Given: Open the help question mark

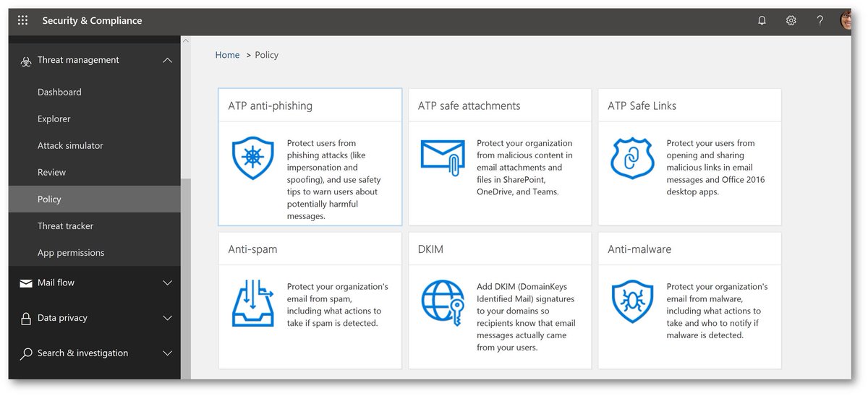Looking at the screenshot, I should 820,20.
